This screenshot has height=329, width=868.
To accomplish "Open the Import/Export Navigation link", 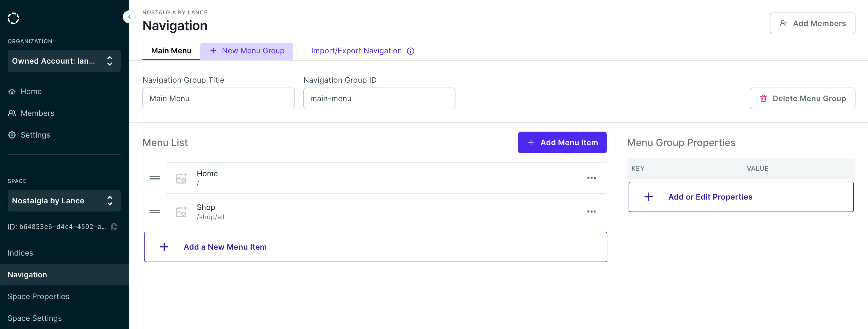I will [356, 51].
